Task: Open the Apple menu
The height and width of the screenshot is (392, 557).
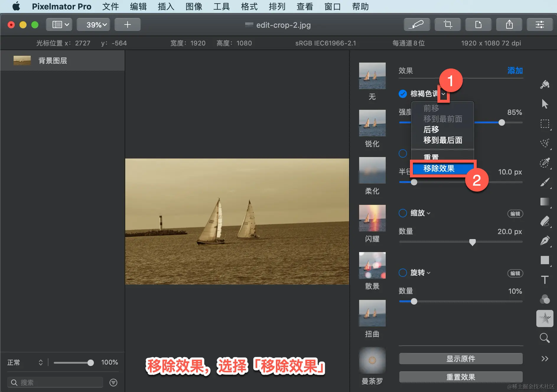Action: click(x=16, y=6)
